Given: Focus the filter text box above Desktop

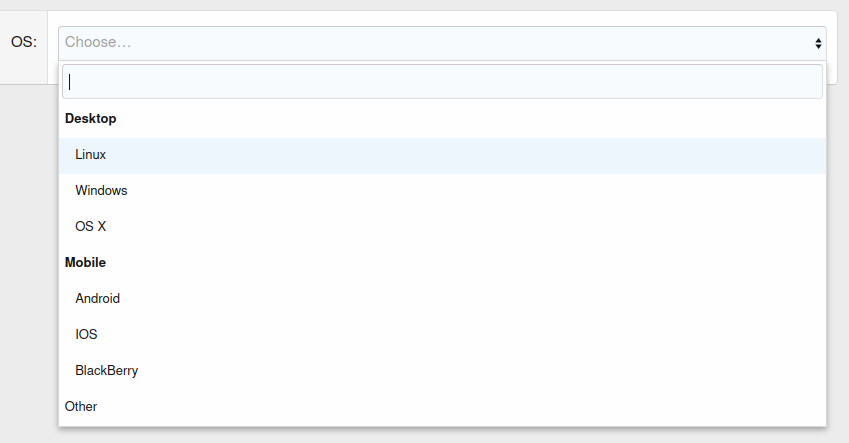Looking at the screenshot, I should pyautogui.click(x=441, y=82).
